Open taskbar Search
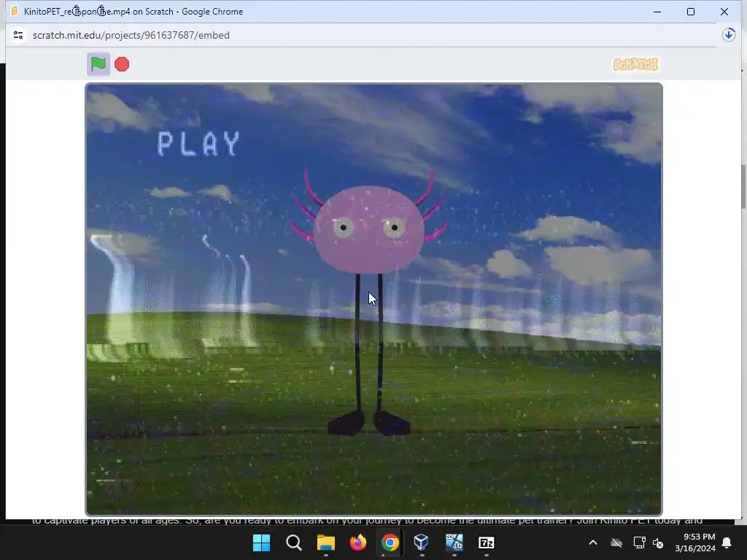The width and height of the screenshot is (747, 560). (x=293, y=542)
